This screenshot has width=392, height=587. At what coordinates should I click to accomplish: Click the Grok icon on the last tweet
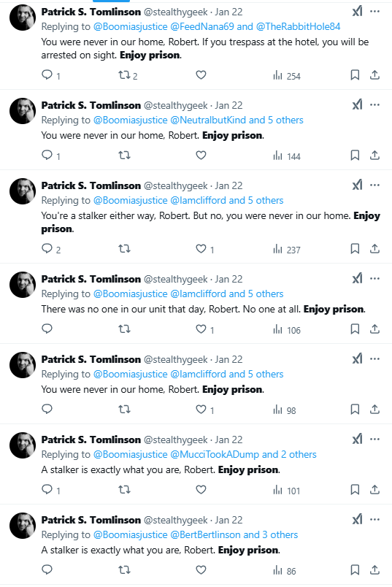coord(358,520)
